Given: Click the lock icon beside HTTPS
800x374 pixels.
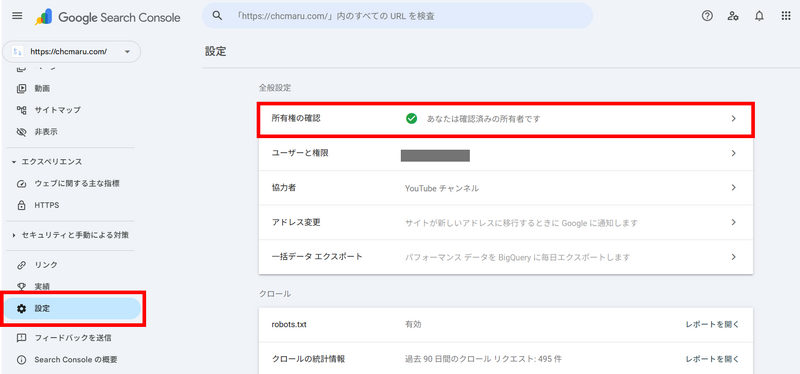Looking at the screenshot, I should pyautogui.click(x=21, y=205).
